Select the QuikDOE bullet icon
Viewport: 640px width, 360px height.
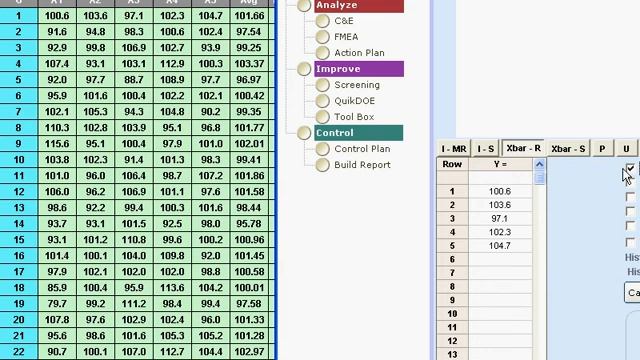[322, 101]
